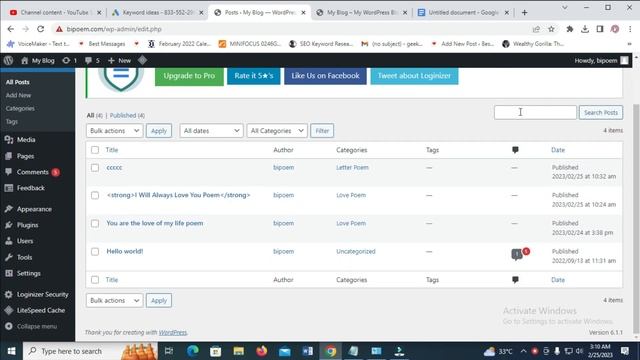
Task: Open Word from the taskbar
Action: tap(308, 351)
